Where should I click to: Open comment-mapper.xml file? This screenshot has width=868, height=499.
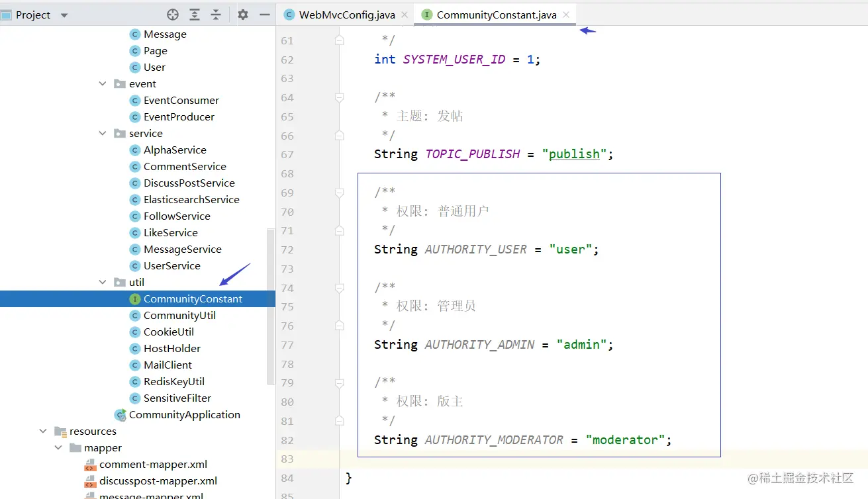[x=153, y=465]
